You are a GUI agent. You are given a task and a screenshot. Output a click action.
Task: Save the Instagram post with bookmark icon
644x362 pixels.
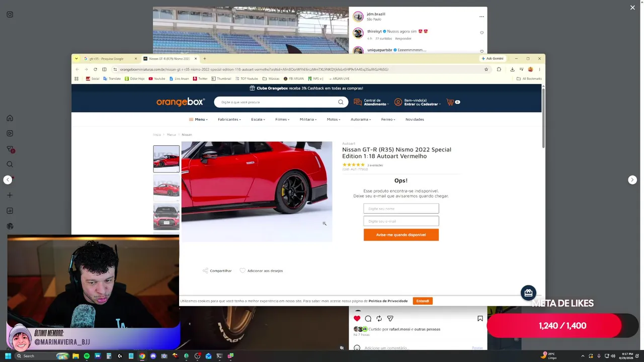pos(480,318)
